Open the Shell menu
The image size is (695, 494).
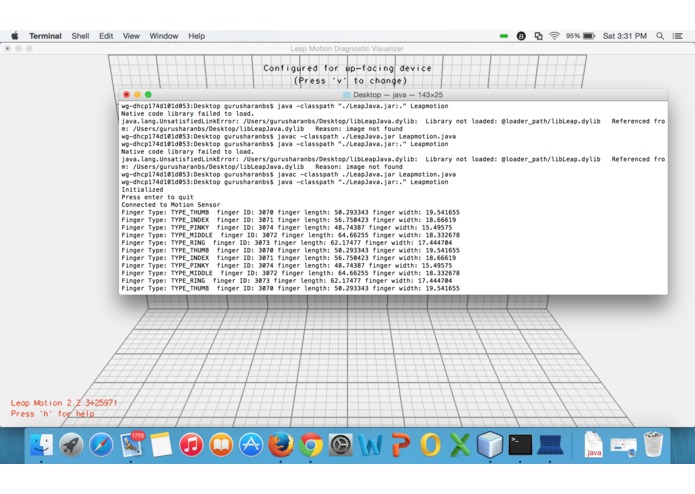[80, 36]
